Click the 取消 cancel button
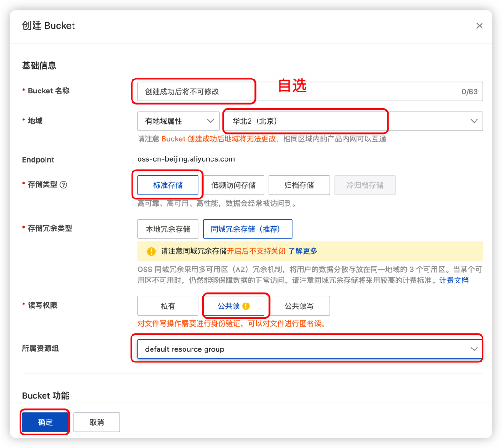502x448 pixels. [x=97, y=422]
